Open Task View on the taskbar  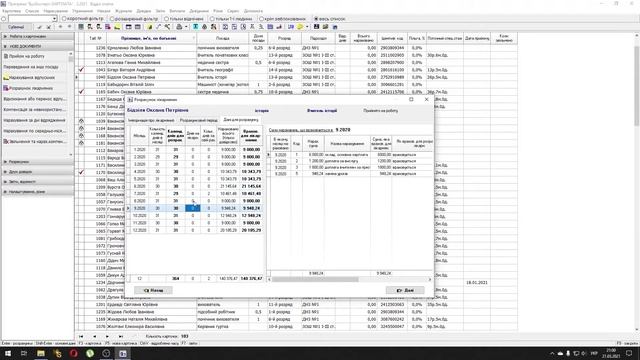(x=24, y=353)
